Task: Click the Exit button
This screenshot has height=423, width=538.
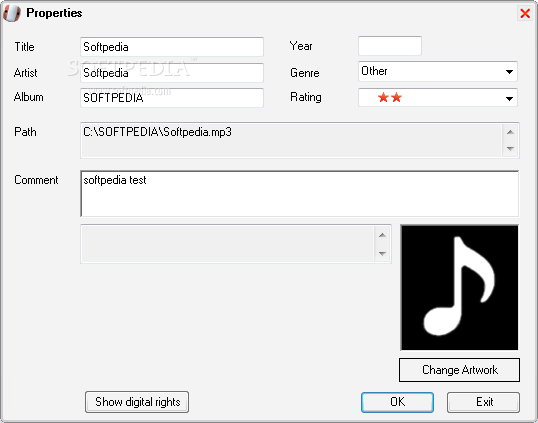Action: point(483,402)
